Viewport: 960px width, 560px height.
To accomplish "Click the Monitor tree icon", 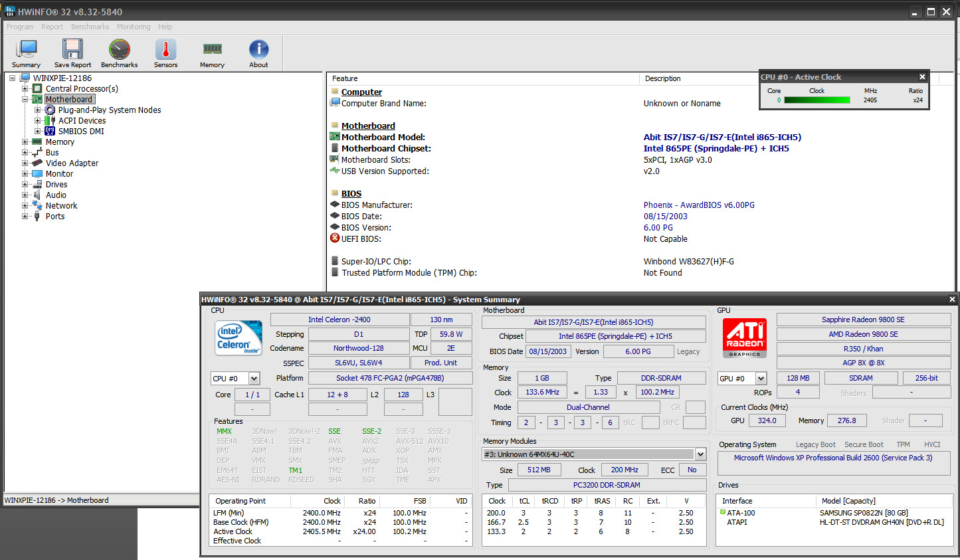I will point(37,173).
